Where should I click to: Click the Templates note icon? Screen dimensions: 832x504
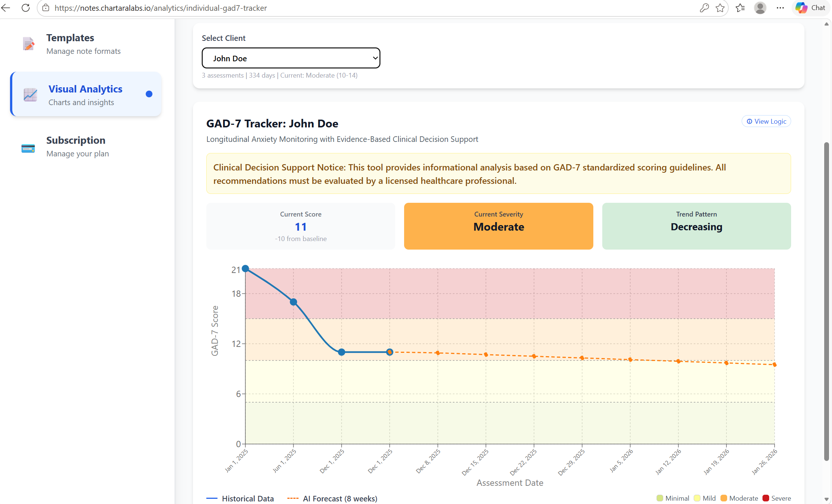coord(29,44)
